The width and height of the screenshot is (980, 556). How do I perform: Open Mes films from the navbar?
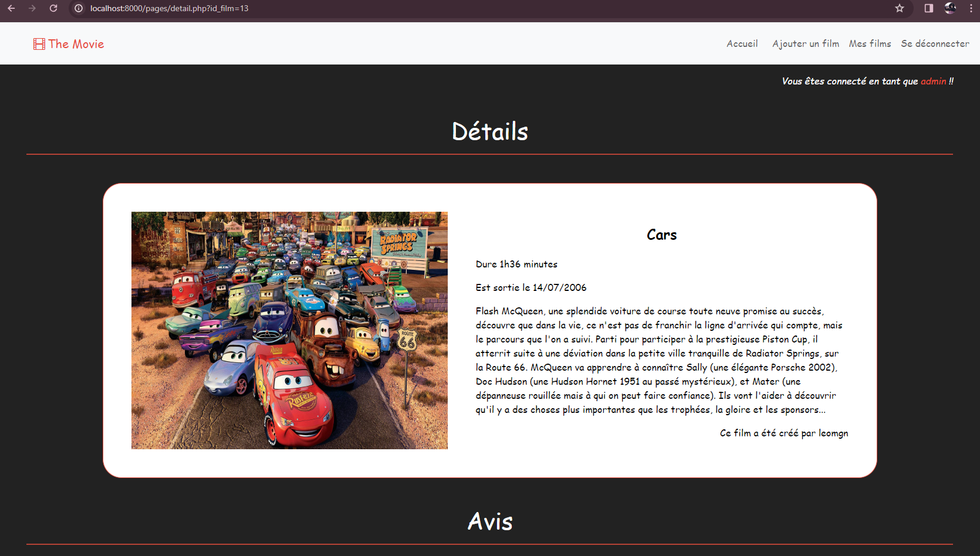pyautogui.click(x=870, y=44)
